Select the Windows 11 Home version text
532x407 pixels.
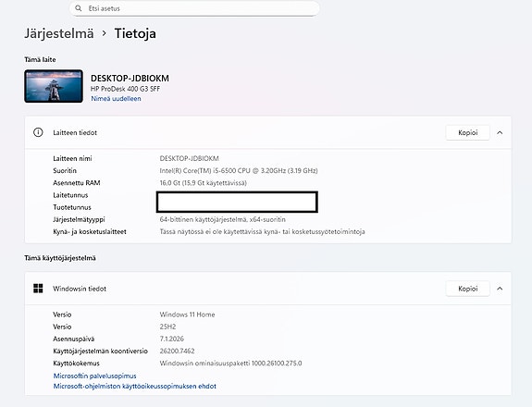[x=187, y=314]
